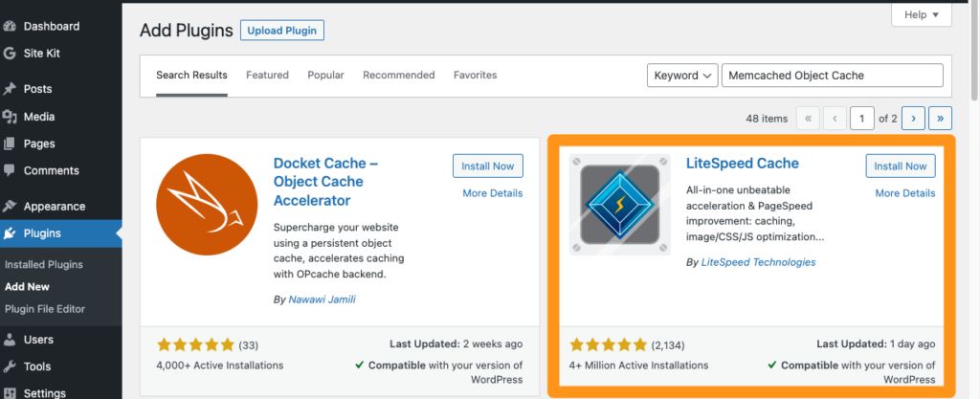This screenshot has height=399, width=980.
Task: Click the Comments speech bubble icon
Action: [x=10, y=170]
